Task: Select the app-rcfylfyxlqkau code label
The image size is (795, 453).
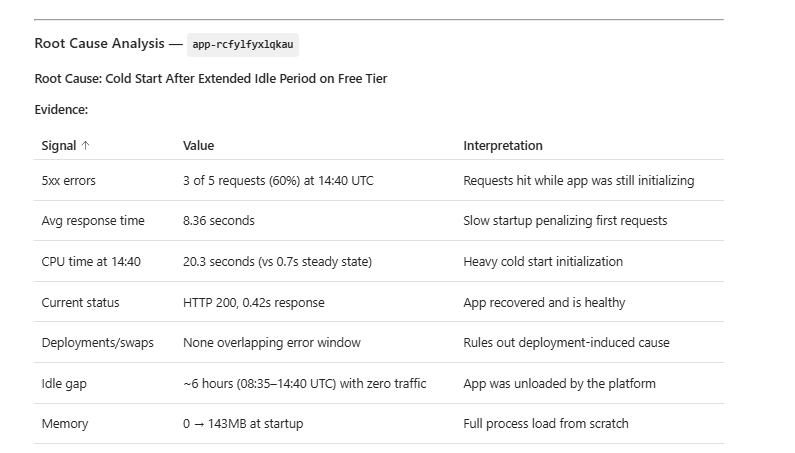Action: [244, 44]
